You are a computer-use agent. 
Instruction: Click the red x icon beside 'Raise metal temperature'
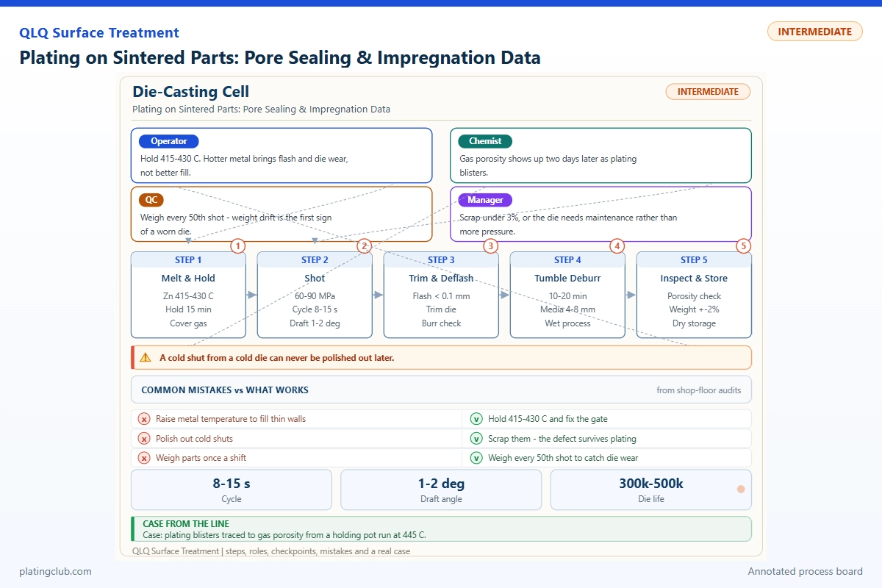(144, 419)
